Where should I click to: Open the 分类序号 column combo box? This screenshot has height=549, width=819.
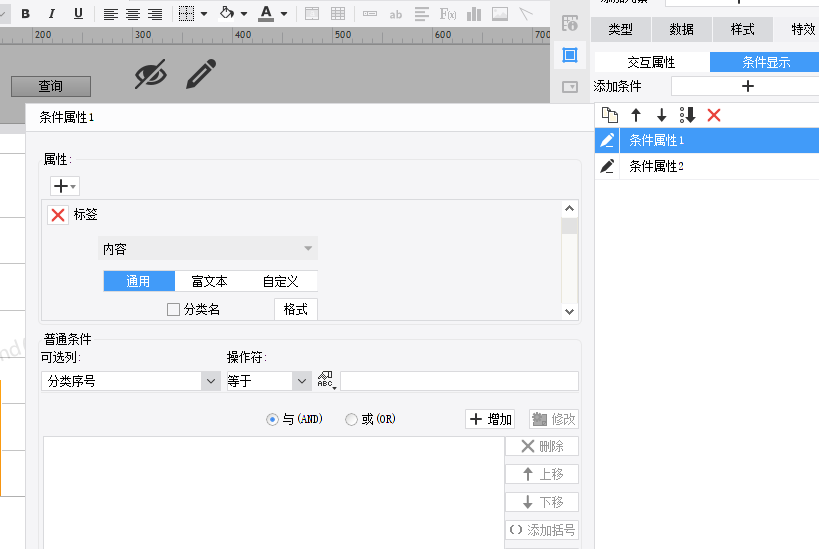(x=131, y=381)
